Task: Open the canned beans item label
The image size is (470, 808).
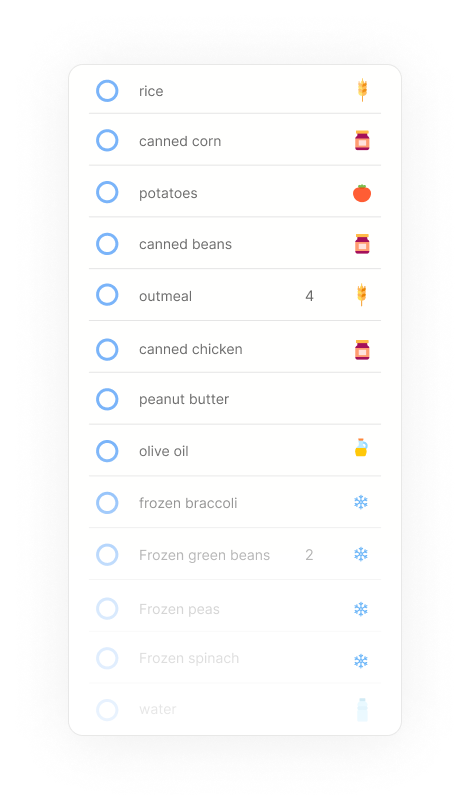Action: click(x=186, y=244)
